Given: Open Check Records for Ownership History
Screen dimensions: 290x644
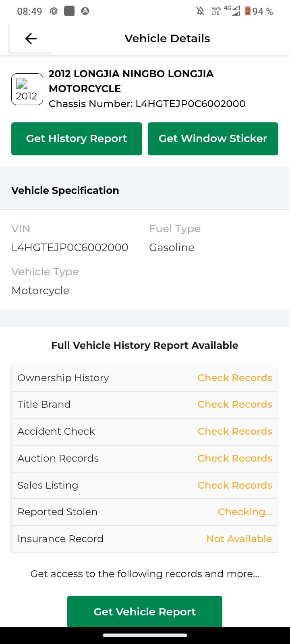Looking at the screenshot, I should [235, 378].
